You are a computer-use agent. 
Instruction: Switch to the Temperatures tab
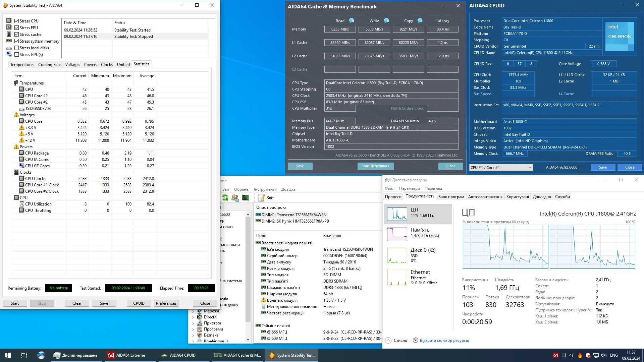[x=22, y=65]
